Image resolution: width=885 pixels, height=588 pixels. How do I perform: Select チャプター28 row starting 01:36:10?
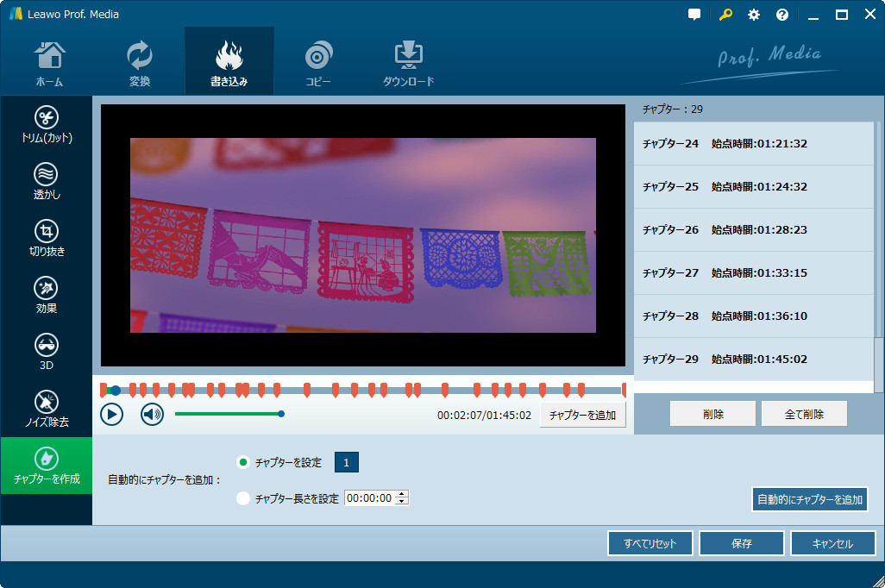pos(754,316)
